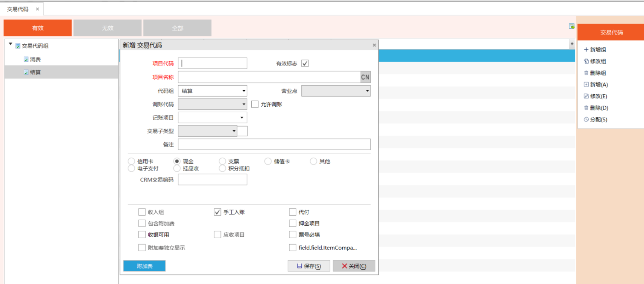644x284 pixels.
Task: Click the 保存(S) button
Action: (308, 266)
